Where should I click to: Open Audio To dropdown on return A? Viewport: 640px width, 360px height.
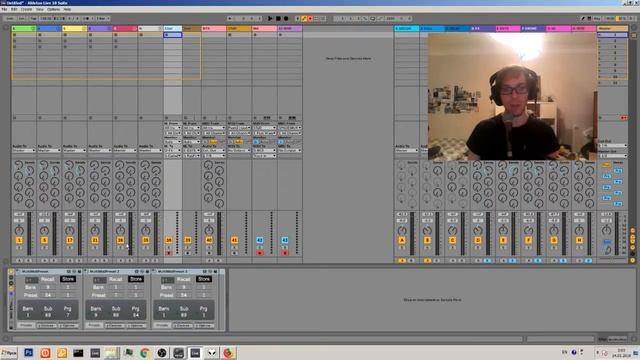407,151
